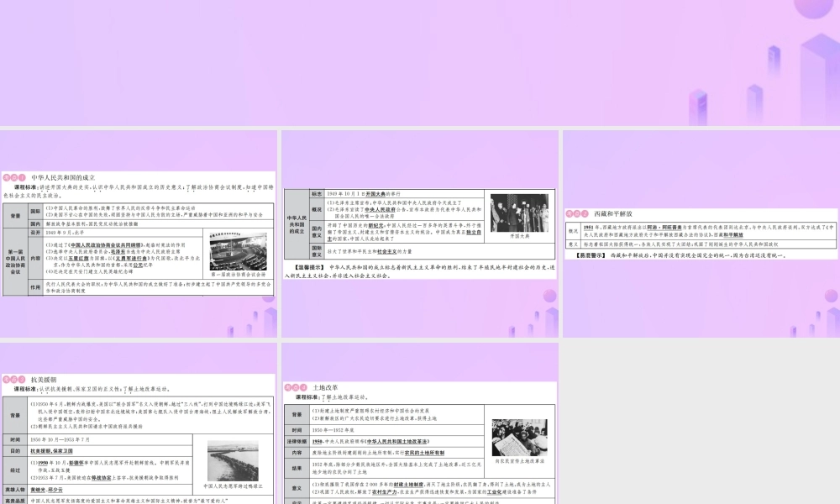The image size is (840, 504).
Task: Click the heading text 中华人民共和国的成立
Action: pyautogui.click(x=63, y=177)
